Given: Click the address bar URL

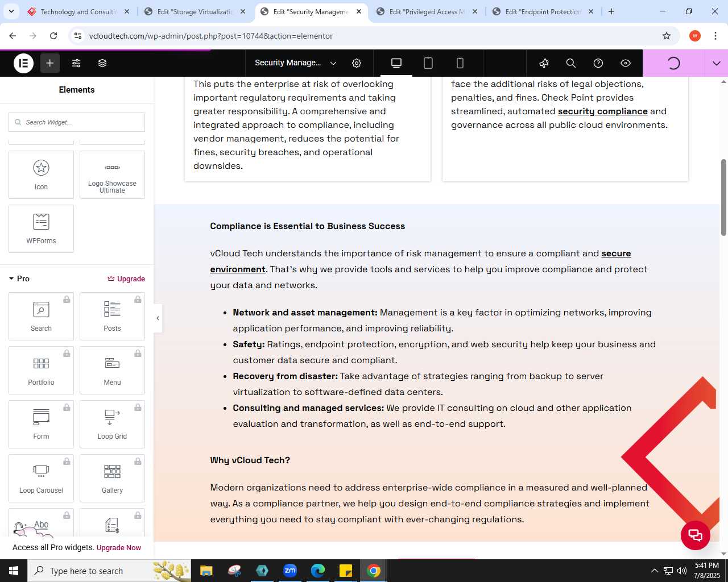Looking at the screenshot, I should 211,36.
